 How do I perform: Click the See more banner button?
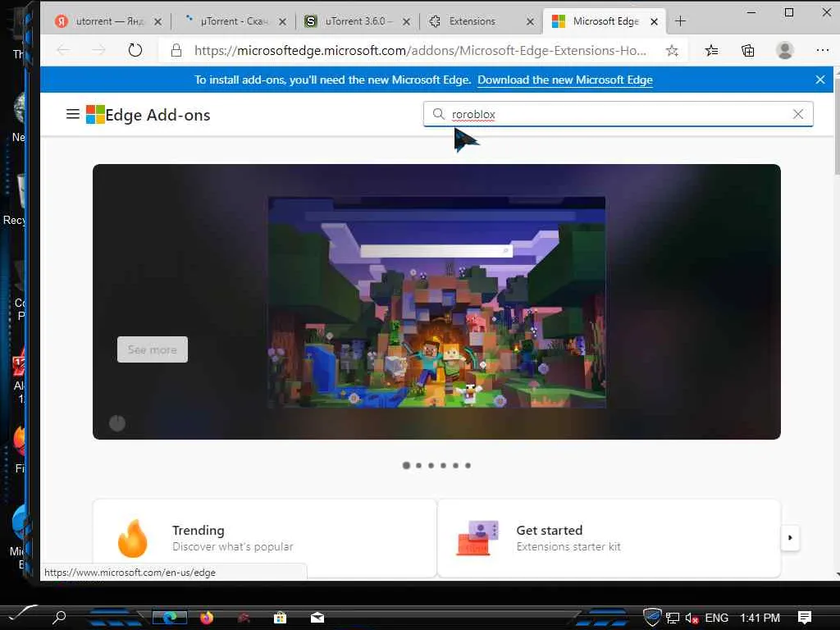pyautogui.click(x=152, y=349)
